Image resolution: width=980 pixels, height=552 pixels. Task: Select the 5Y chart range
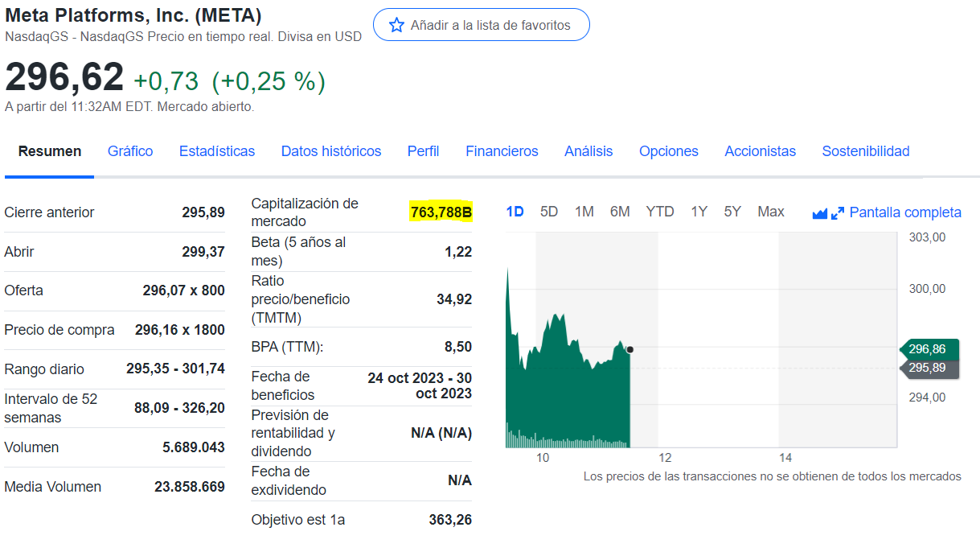tap(732, 212)
